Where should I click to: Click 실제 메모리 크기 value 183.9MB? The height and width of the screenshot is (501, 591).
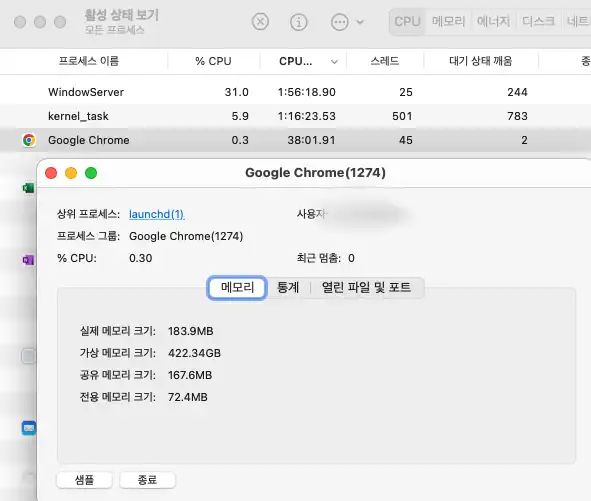point(190,331)
